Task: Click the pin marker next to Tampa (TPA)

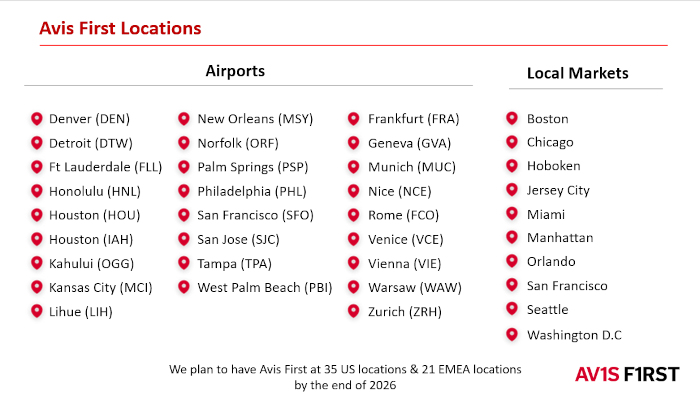Action: 183,263
